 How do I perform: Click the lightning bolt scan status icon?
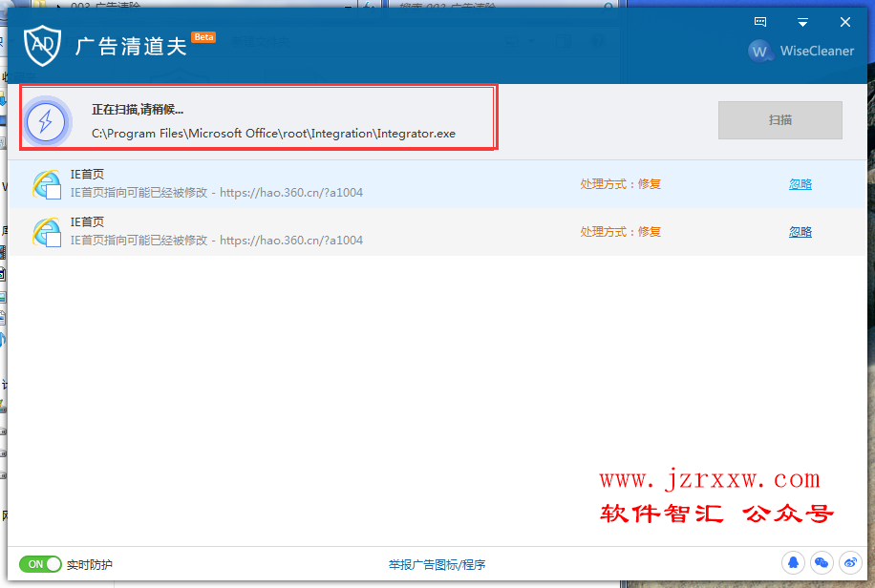click(x=46, y=121)
